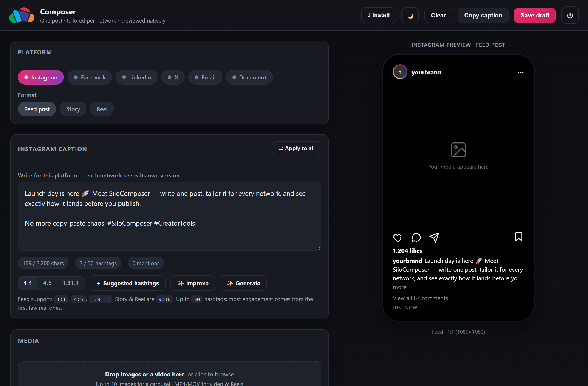
Task: Add suggested hashtags to caption
Action: (x=128, y=283)
